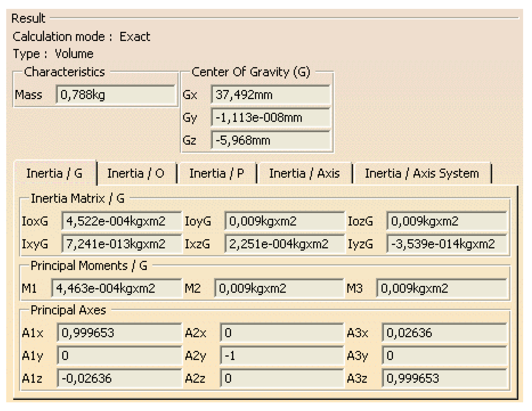The height and width of the screenshot is (411, 532).
Task: Click the A1x principal axis field
Action: (119, 333)
